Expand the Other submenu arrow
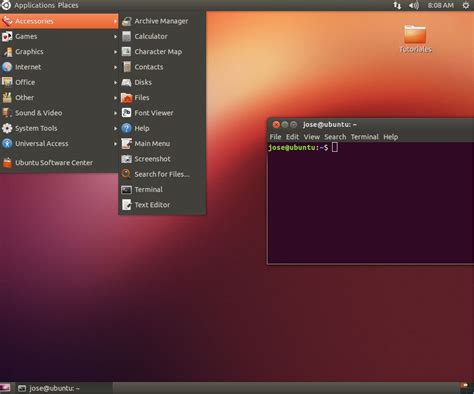The image size is (474, 394). tap(115, 98)
